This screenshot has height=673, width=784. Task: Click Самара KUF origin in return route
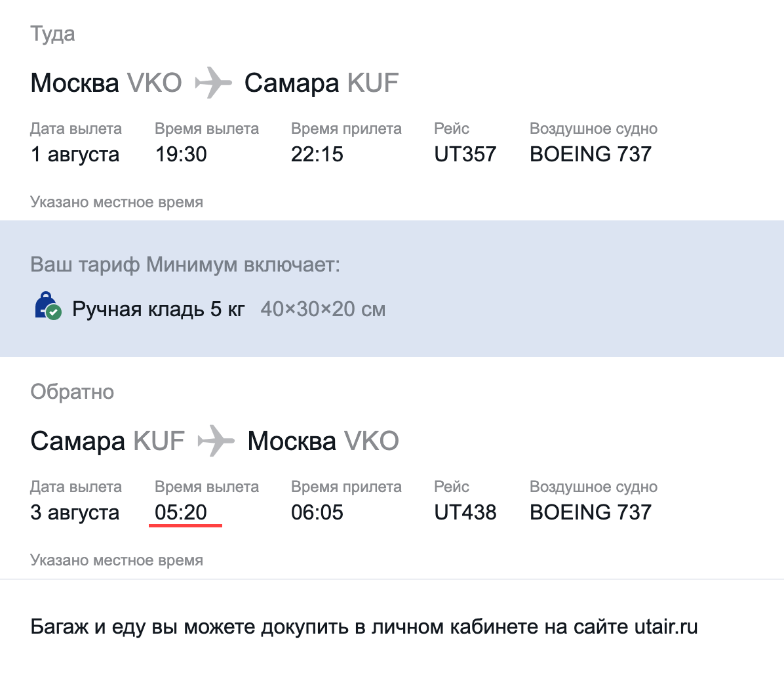coord(108,441)
